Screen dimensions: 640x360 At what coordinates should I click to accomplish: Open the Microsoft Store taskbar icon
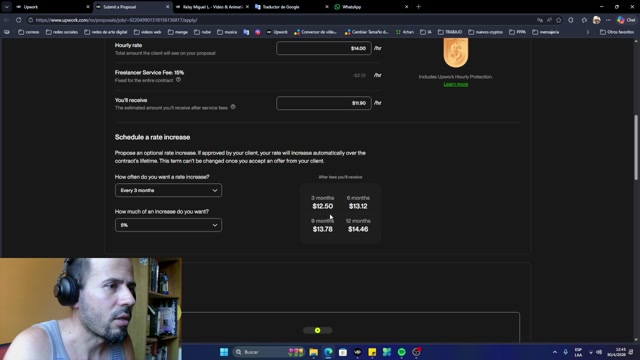343,352
